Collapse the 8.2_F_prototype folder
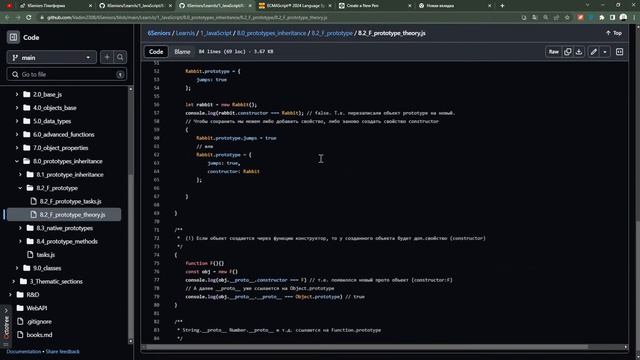The image size is (640, 360). pyautogui.click(x=20, y=188)
